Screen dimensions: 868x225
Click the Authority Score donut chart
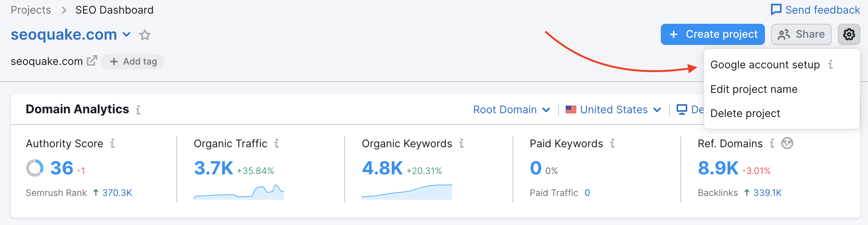pos(35,168)
